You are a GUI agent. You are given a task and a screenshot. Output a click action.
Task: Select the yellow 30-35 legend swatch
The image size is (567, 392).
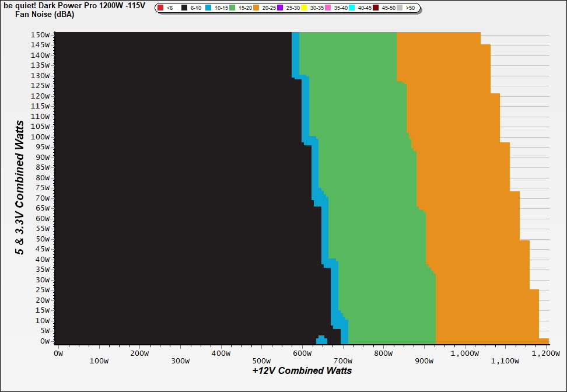point(304,8)
